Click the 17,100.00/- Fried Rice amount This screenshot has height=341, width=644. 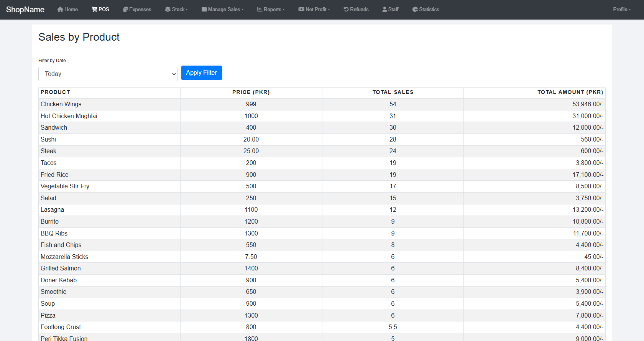588,175
